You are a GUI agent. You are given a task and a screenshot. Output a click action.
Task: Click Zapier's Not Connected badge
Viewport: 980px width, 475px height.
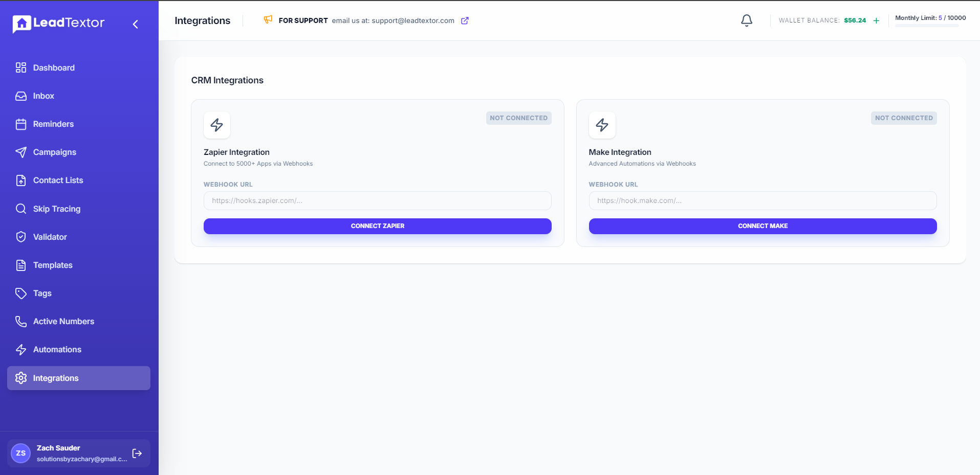(x=518, y=118)
